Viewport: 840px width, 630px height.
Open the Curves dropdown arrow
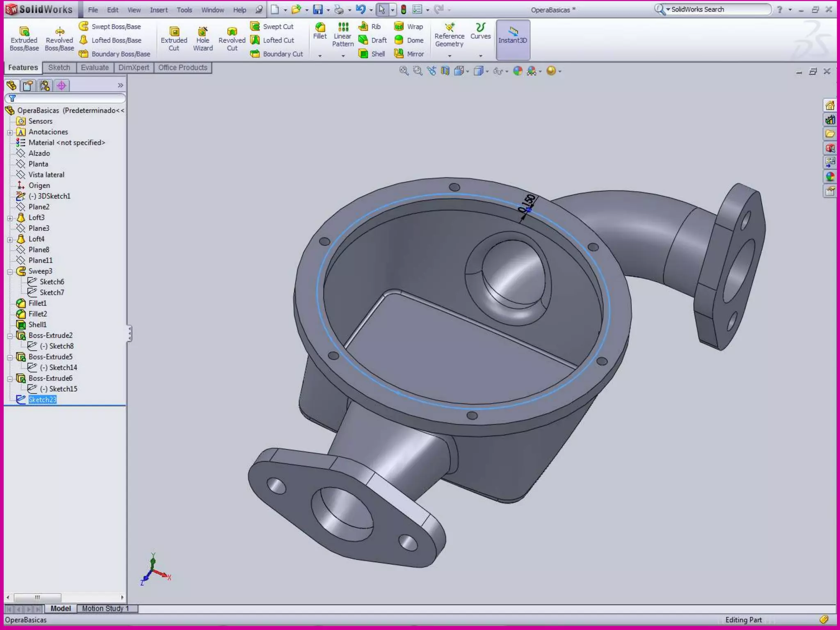pos(481,55)
